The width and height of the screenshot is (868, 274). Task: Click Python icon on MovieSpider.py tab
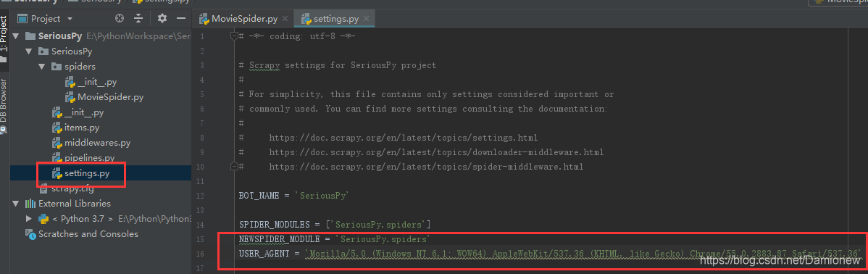click(204, 18)
